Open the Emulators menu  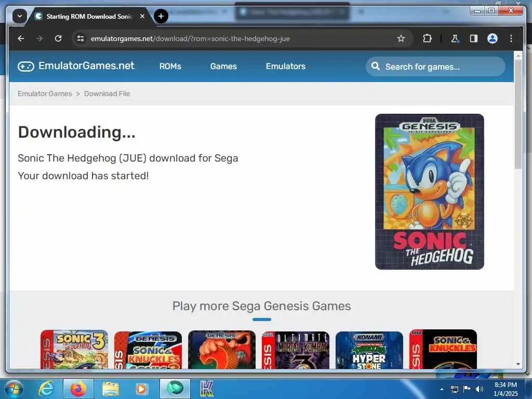pos(286,66)
